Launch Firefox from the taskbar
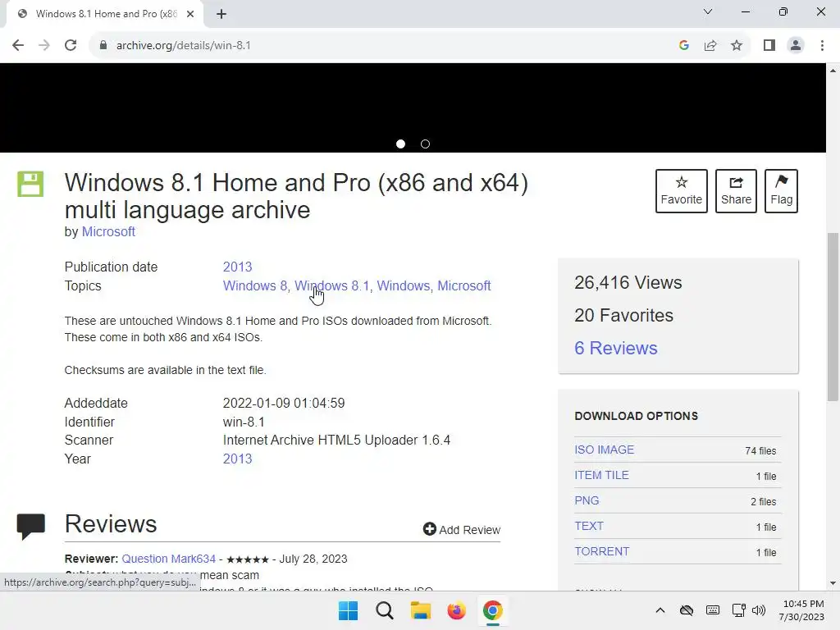The width and height of the screenshot is (840, 630). click(x=456, y=610)
